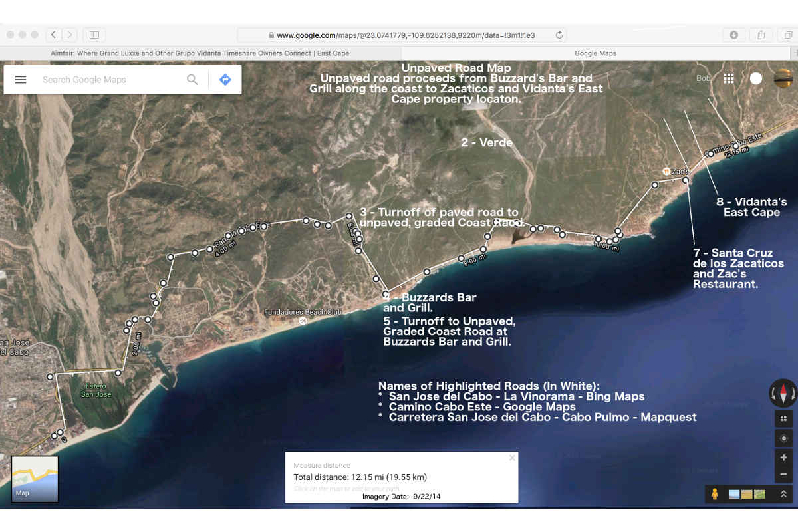Viewport: 798px width, 532px height.
Task: Select the Street View pegman
Action: click(x=714, y=494)
